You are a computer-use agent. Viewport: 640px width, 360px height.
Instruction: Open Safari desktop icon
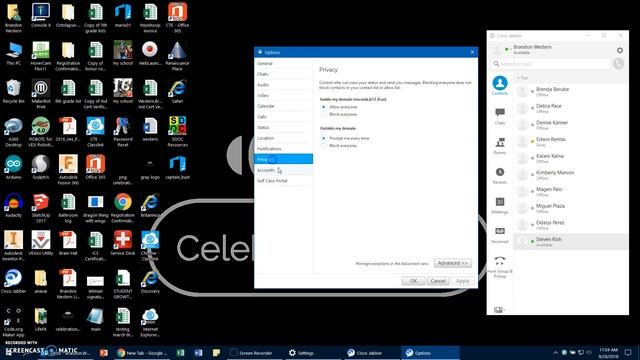[178, 92]
